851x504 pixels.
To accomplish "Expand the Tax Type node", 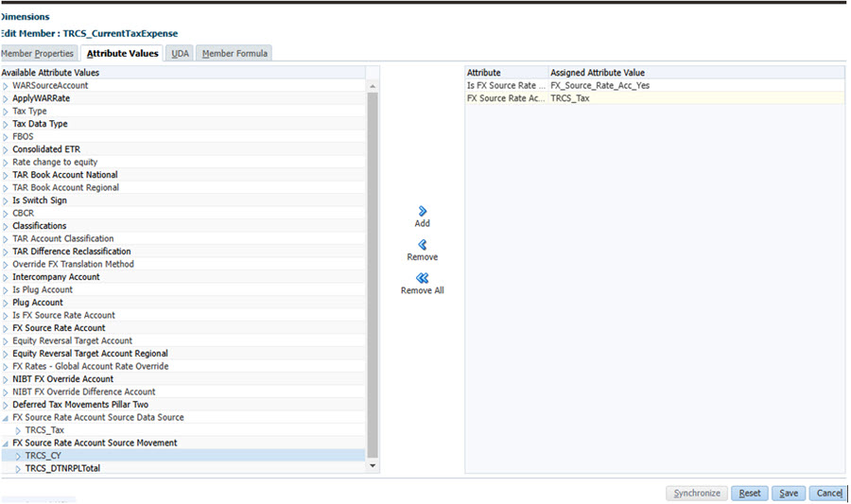I will [x=6, y=112].
